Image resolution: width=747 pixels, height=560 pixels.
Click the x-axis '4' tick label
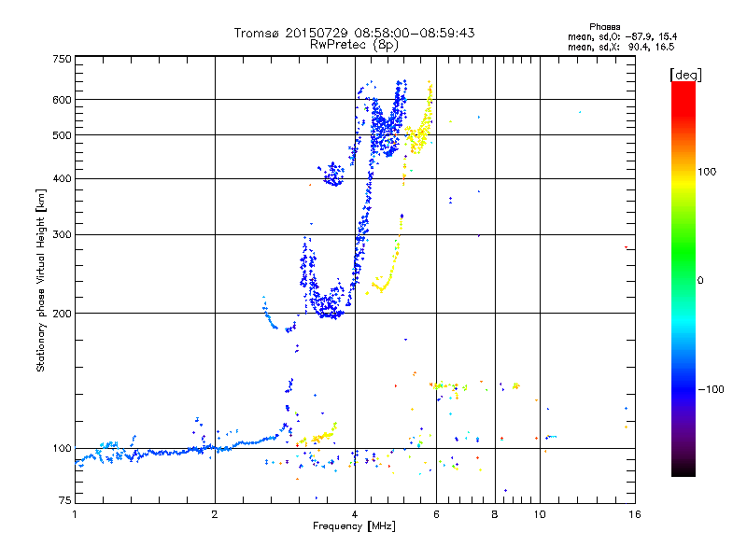pos(355,514)
